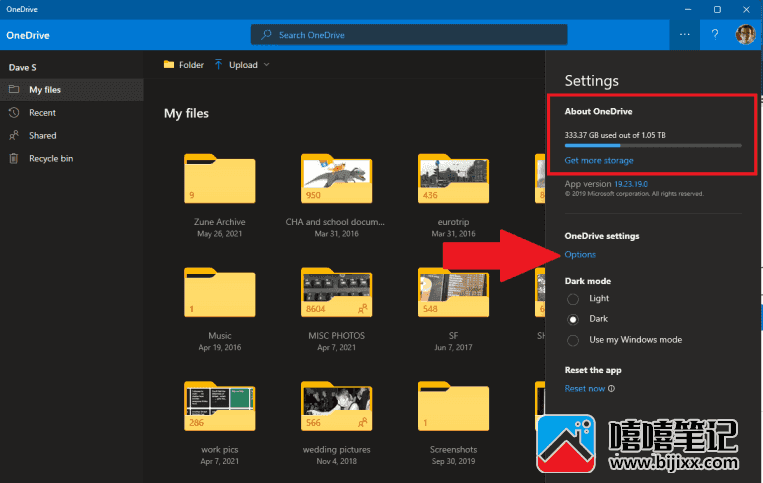Select the Dark mode radio button
The height and width of the screenshot is (483, 763).
[573, 319]
